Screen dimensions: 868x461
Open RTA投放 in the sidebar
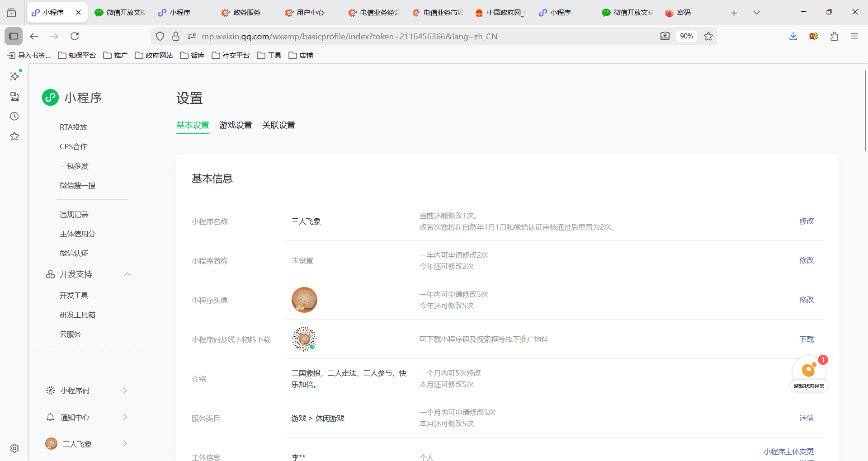point(73,127)
